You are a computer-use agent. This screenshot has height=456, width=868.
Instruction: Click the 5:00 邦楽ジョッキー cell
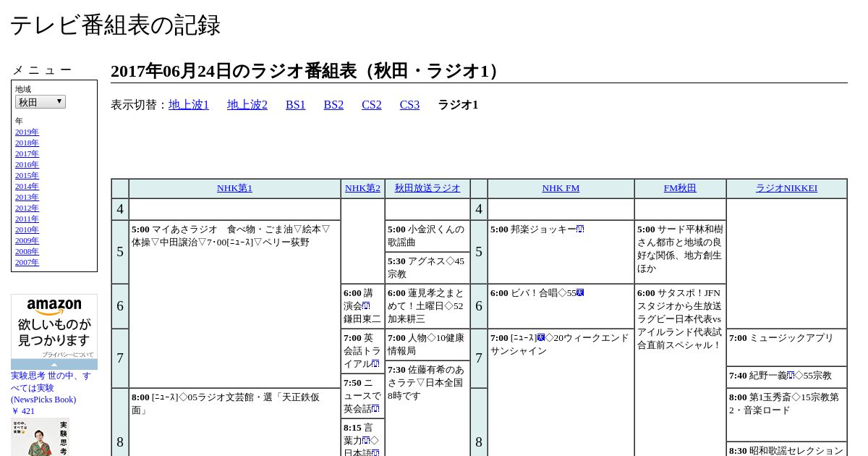[561, 252]
